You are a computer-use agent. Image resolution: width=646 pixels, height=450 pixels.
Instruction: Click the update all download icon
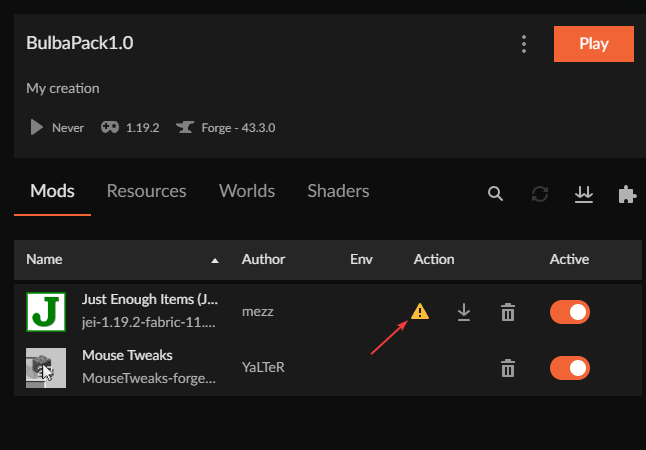coord(584,194)
